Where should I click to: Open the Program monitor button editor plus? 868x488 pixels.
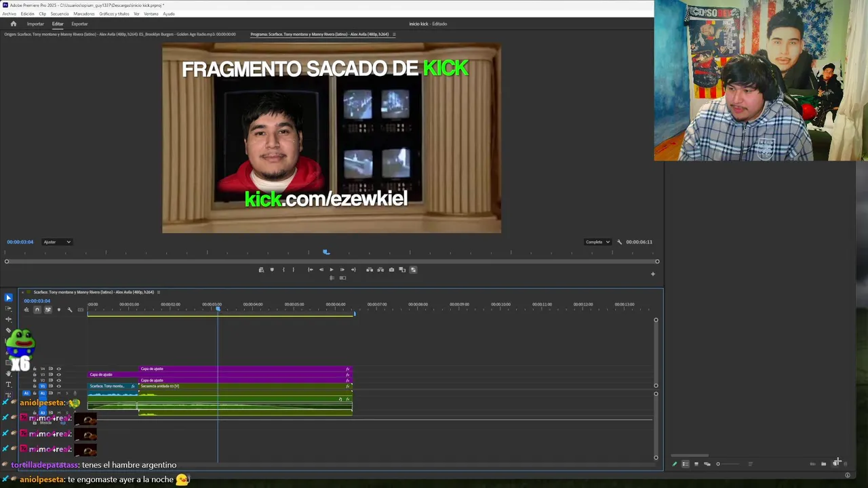point(652,274)
